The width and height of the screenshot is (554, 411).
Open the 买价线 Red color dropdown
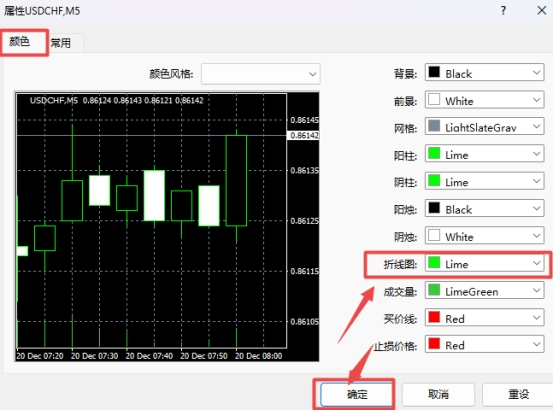(x=484, y=318)
